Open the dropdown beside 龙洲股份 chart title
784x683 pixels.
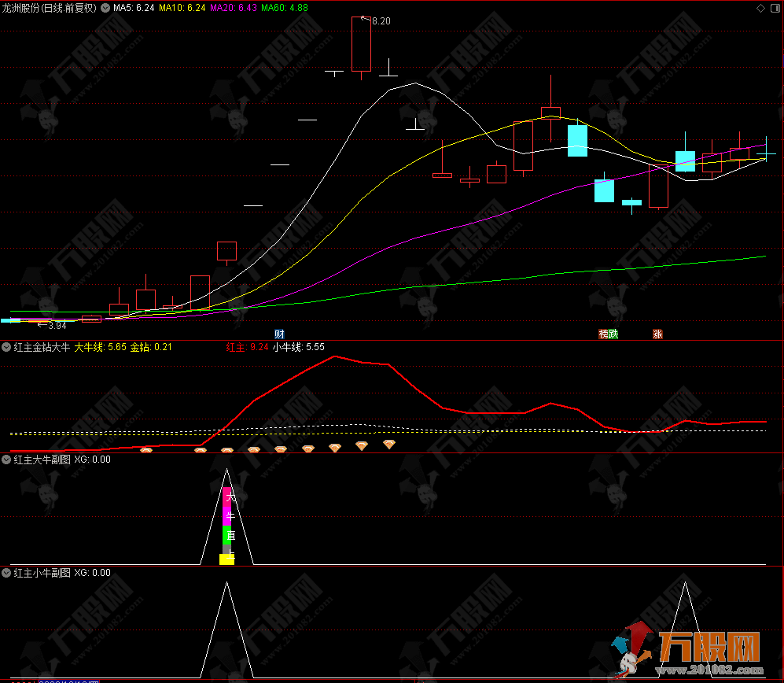[x=105, y=8]
